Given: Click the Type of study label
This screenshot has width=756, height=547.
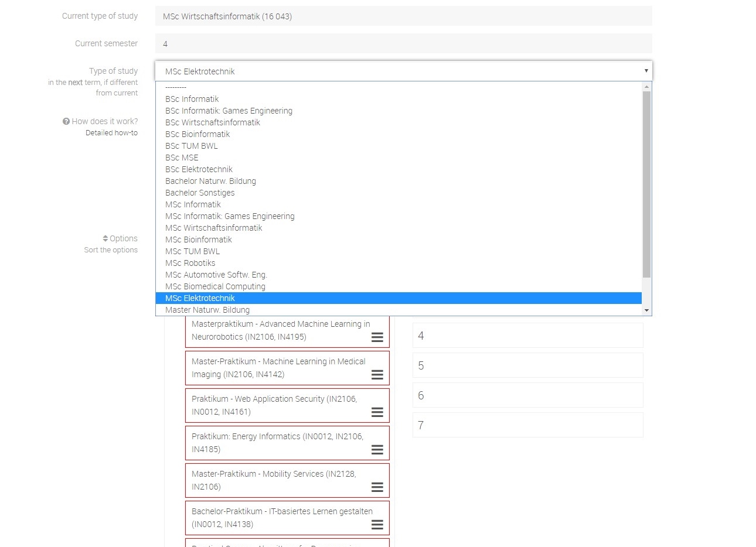Looking at the screenshot, I should 113,71.
